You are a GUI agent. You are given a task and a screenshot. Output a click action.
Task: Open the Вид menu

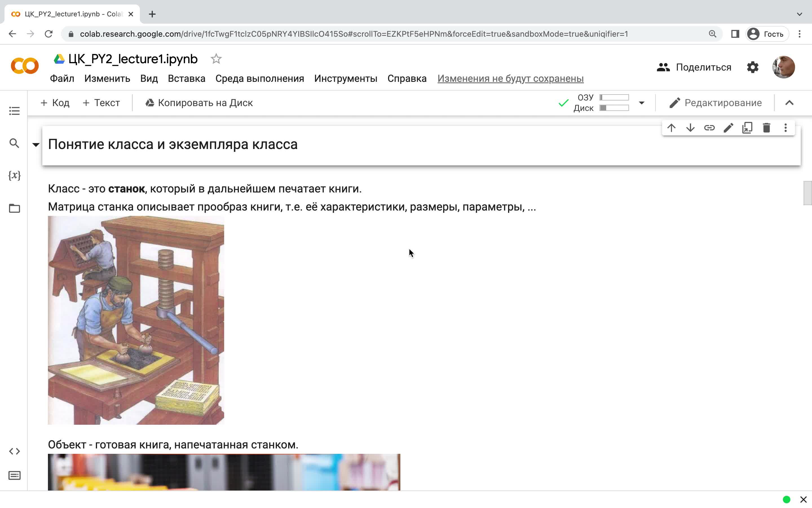[149, 79]
